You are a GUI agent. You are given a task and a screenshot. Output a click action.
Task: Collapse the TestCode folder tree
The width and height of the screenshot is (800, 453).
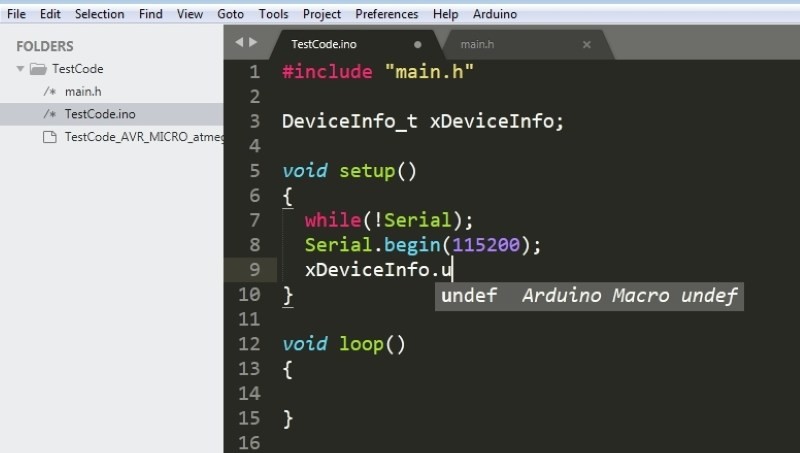tap(20, 68)
